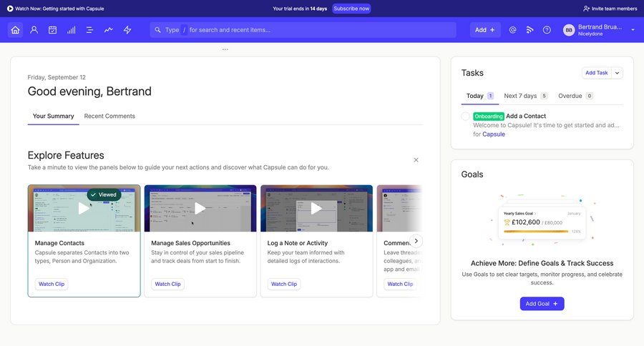Open the Sales pipeline bar-chart icon
Image resolution: width=644 pixels, height=346 pixels.
pyautogui.click(x=72, y=30)
